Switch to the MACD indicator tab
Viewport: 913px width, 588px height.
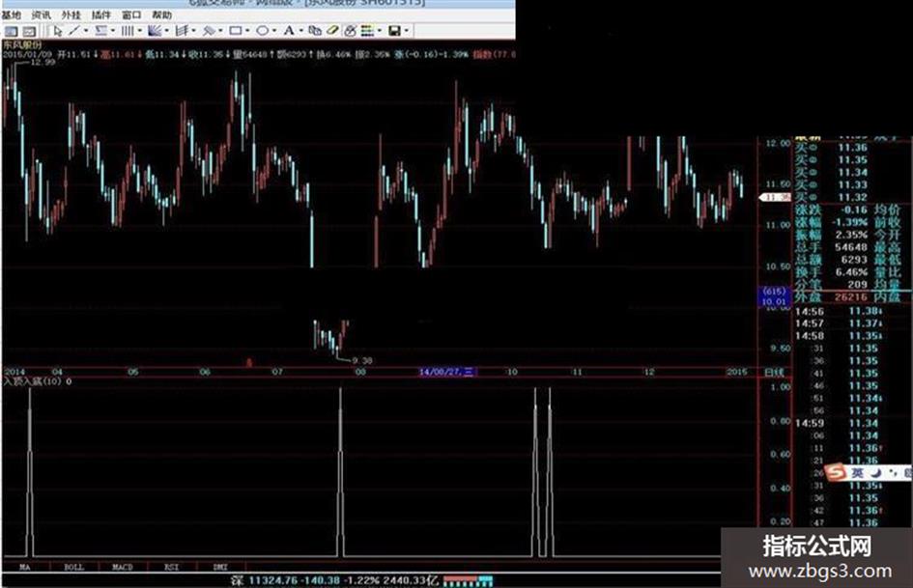coord(123,567)
